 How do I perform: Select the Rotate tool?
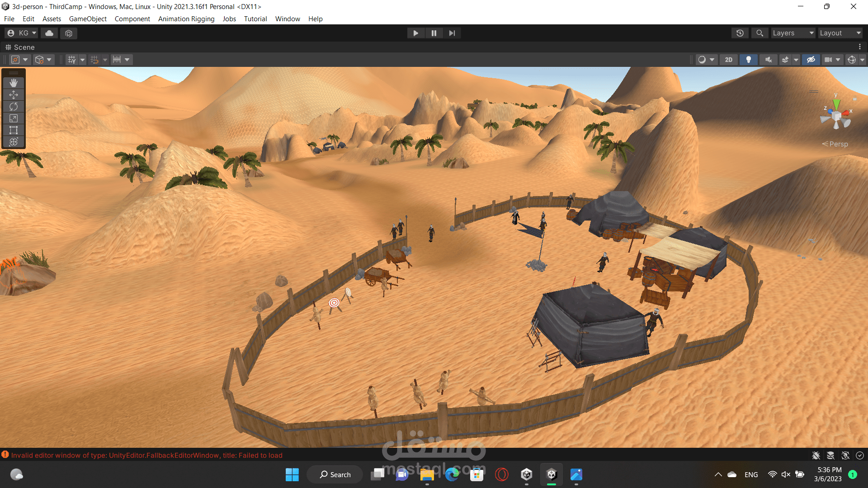pos(14,107)
